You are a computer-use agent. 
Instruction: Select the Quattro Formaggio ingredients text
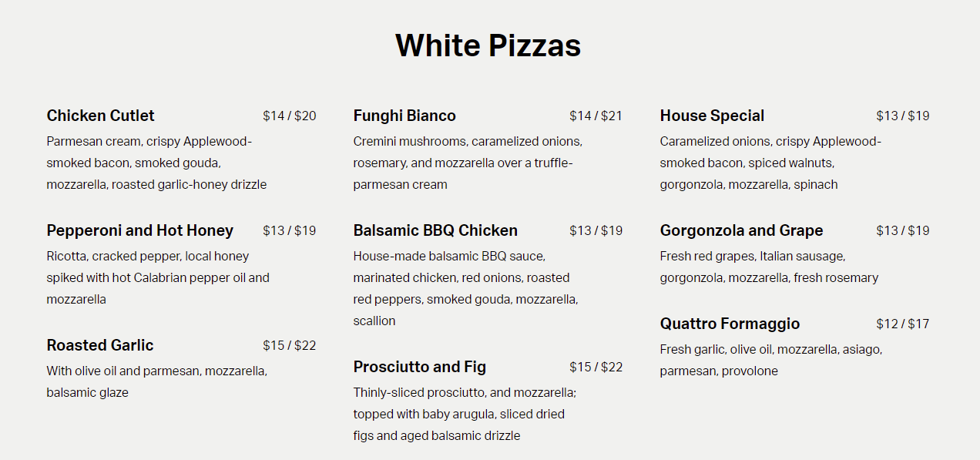tap(770, 360)
